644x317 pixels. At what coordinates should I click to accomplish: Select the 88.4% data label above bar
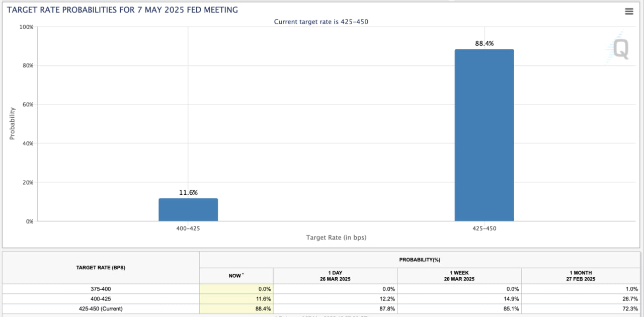pyautogui.click(x=484, y=44)
